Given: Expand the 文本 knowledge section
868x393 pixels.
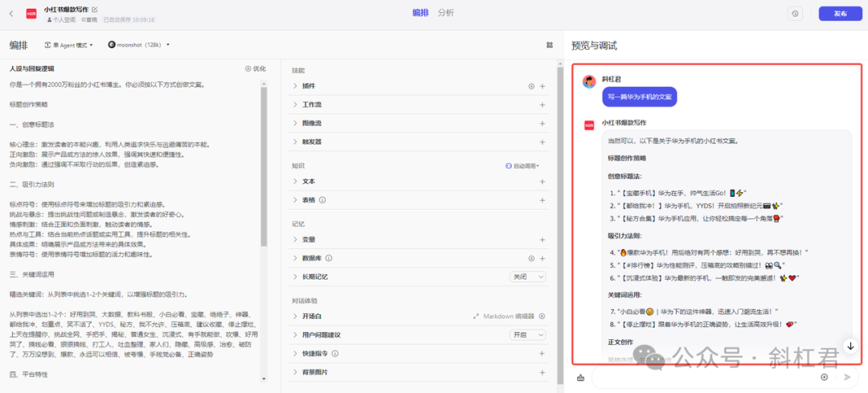Looking at the screenshot, I should click(x=295, y=182).
